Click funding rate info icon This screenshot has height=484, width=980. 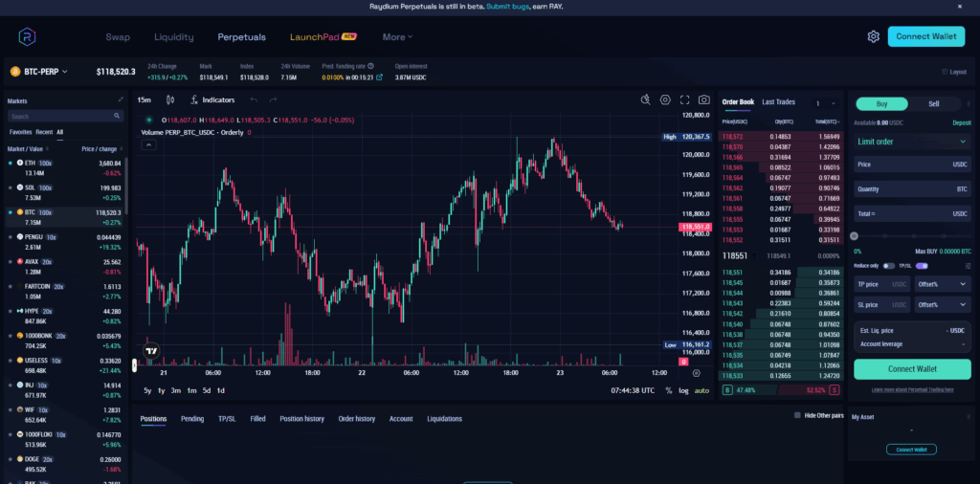tap(370, 66)
